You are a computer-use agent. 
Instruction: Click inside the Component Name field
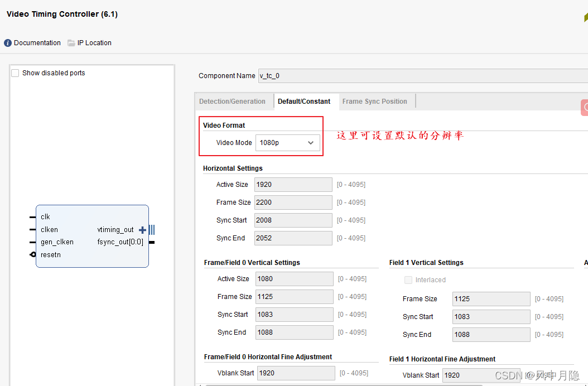pos(335,75)
